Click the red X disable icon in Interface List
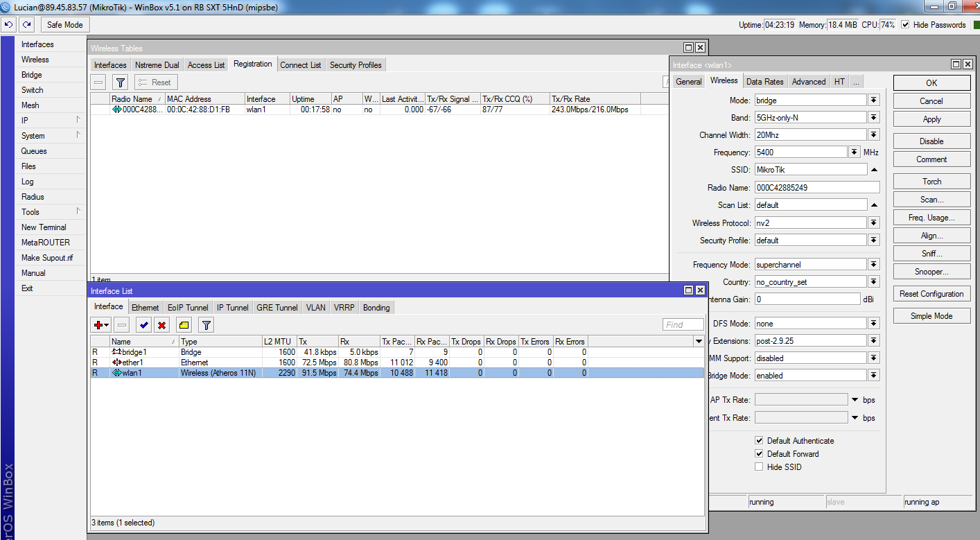980x540 pixels. (161, 324)
